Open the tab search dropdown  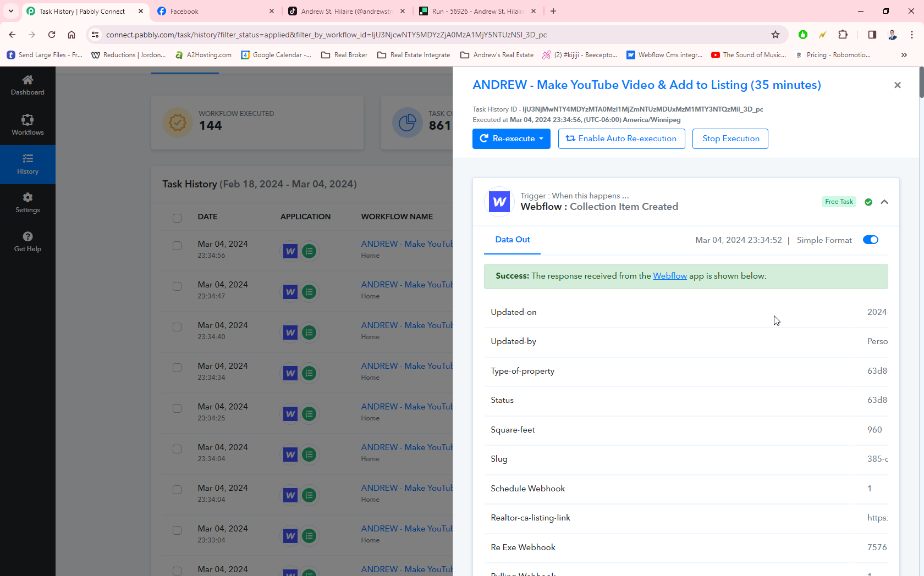click(11, 11)
